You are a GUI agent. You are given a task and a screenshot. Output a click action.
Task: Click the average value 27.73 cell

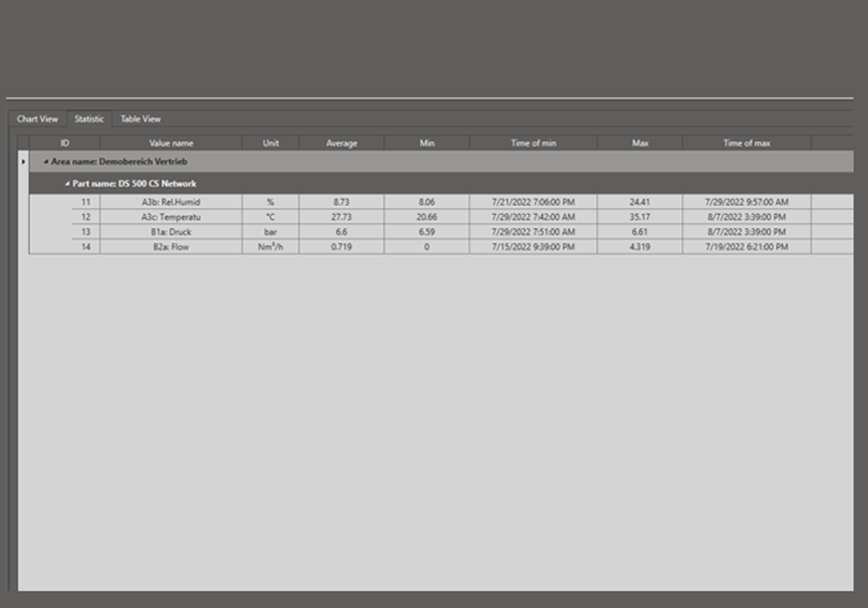click(342, 217)
